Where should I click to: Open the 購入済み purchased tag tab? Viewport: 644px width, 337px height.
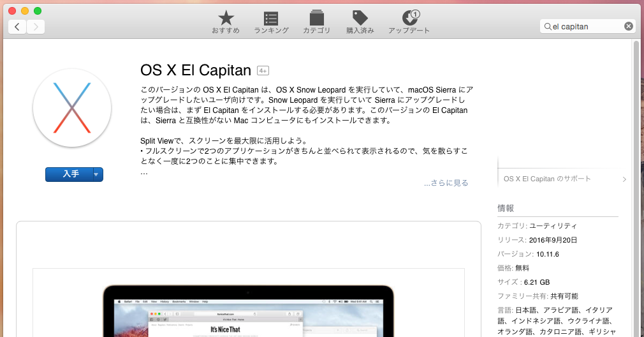[360, 22]
